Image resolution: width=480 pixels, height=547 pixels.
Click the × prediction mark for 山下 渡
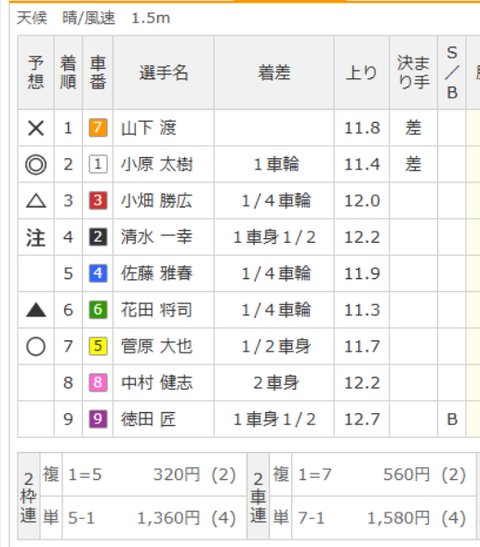point(36,128)
